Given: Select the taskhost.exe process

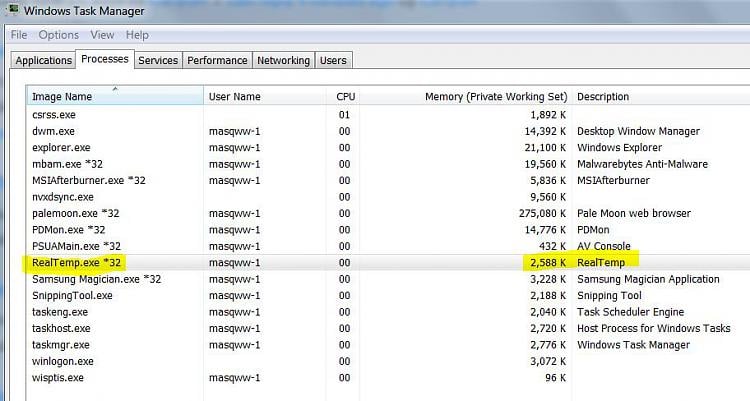Looking at the screenshot, I should point(61,328).
